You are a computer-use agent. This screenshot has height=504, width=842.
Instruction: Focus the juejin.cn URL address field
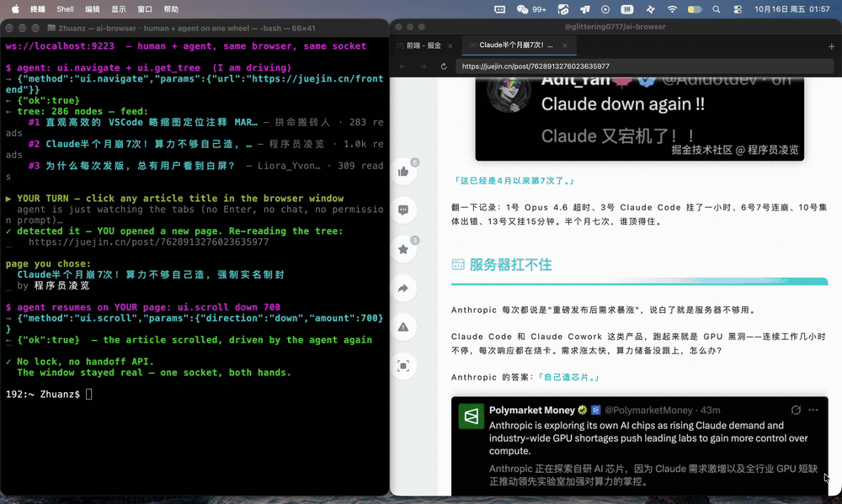[x=644, y=66]
